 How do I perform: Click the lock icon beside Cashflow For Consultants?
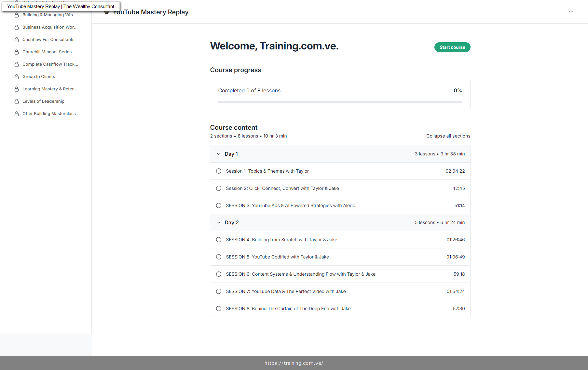[17, 39]
